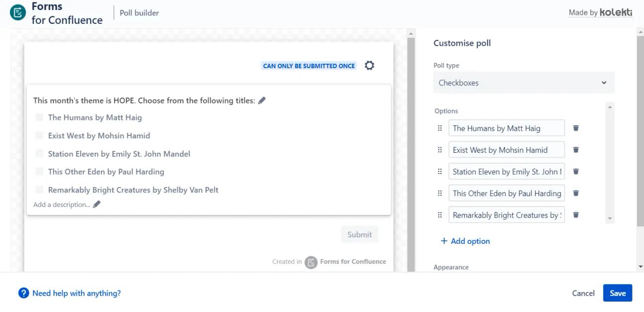Delete The Humans by Matt Haig option

click(x=576, y=128)
